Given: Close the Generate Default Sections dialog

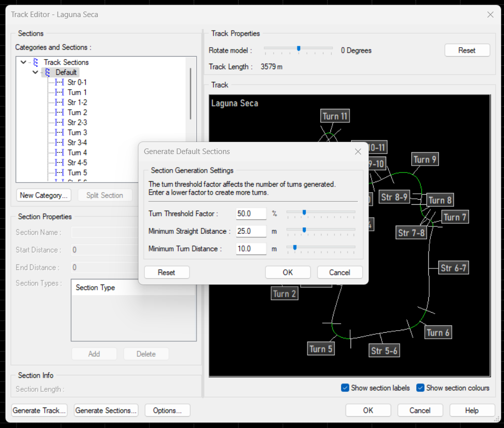Looking at the screenshot, I should 358,152.
